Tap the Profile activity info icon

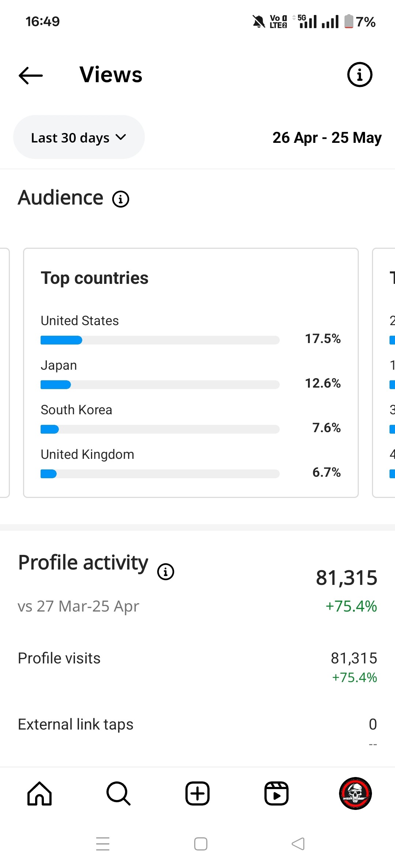coord(166,571)
